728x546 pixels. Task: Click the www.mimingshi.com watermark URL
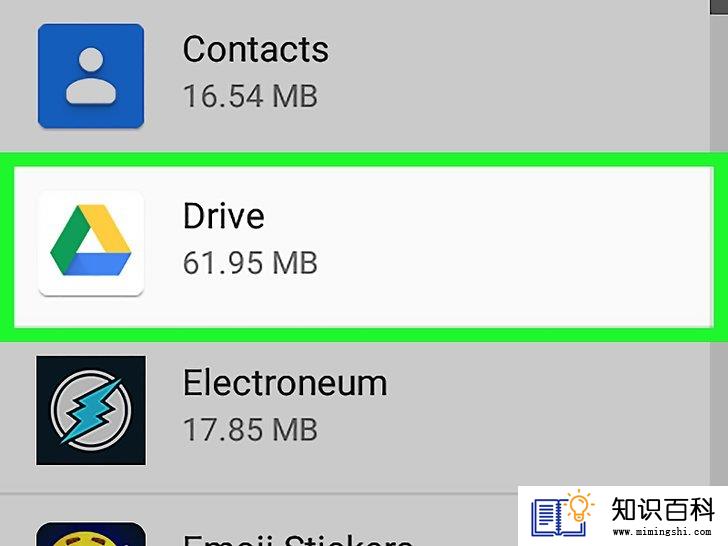(x=662, y=531)
